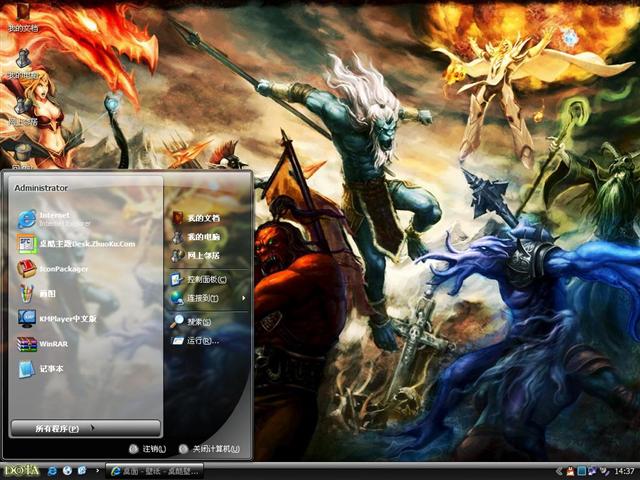Click the third quick launch icon

(82, 471)
